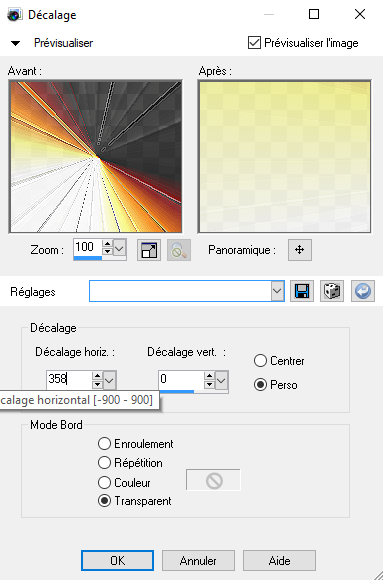Select Transparent edge mode

104,501
